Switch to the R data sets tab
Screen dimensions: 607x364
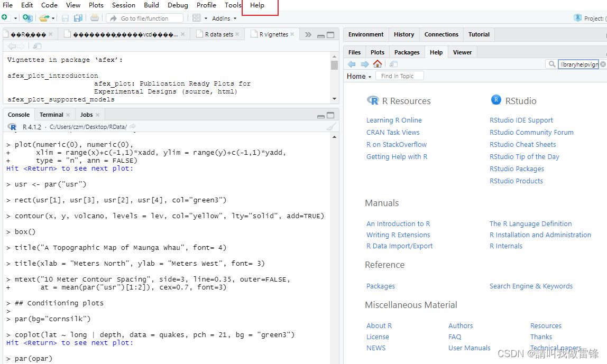coord(219,34)
